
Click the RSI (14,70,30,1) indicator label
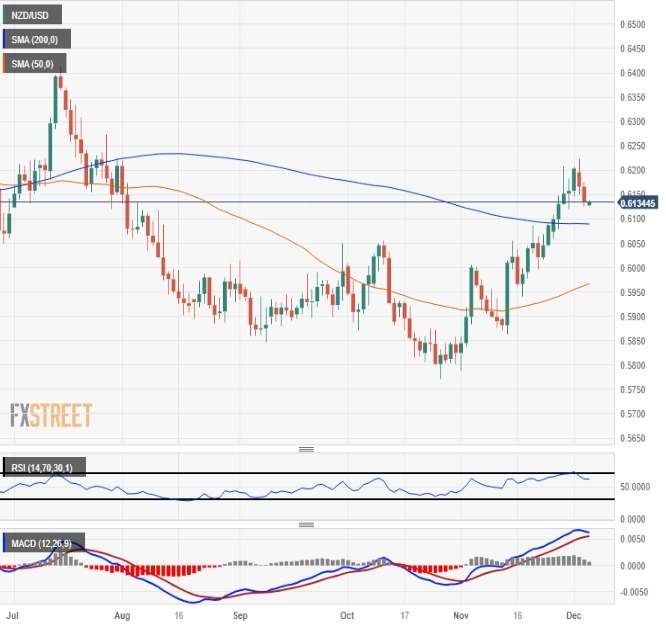click(47, 467)
